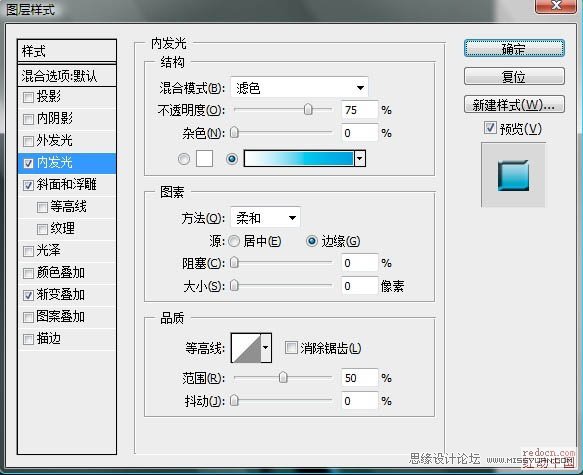Click the 范围 value field showing 50
The height and width of the screenshot is (475, 583).
pos(360,378)
